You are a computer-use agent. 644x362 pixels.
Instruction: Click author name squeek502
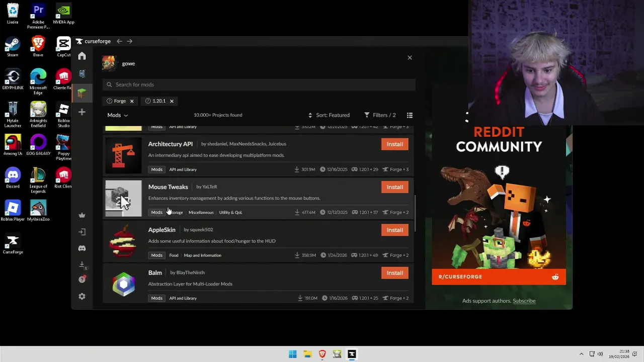point(201,230)
